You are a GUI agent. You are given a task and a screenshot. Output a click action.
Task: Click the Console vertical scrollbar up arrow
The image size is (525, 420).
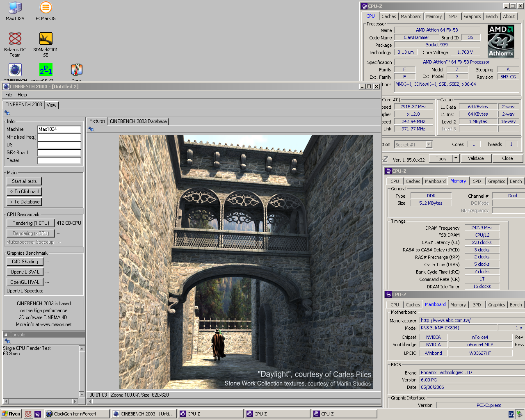pyautogui.click(x=82, y=348)
